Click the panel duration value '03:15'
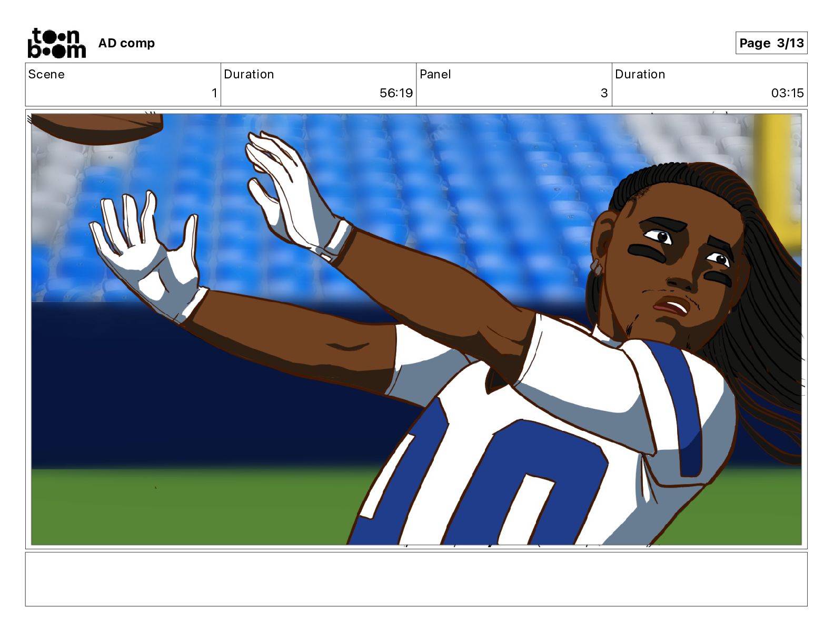Viewport: 834px width, 644px height. click(787, 93)
